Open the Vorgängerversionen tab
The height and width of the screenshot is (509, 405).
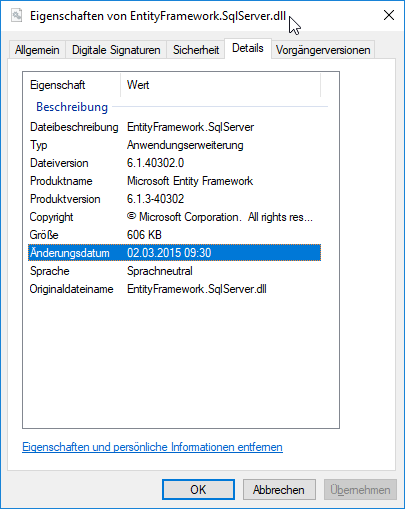323,50
